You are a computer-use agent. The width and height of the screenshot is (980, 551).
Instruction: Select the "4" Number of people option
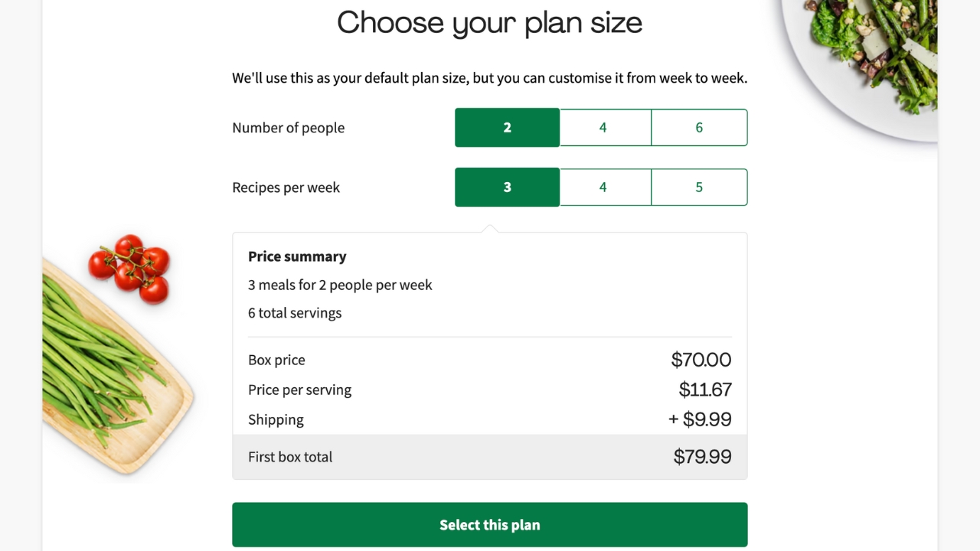click(604, 127)
